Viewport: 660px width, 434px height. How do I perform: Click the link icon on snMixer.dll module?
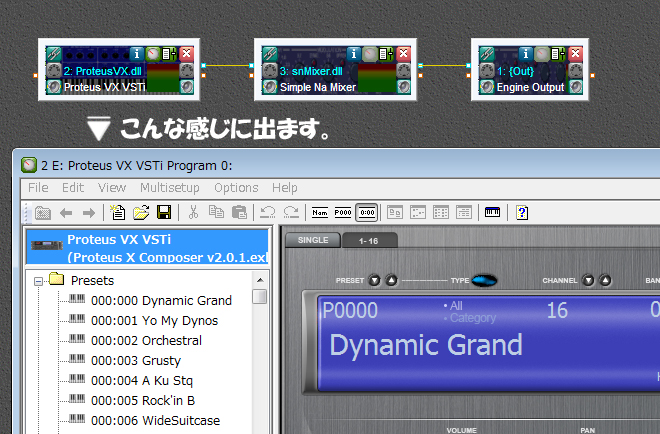270,54
